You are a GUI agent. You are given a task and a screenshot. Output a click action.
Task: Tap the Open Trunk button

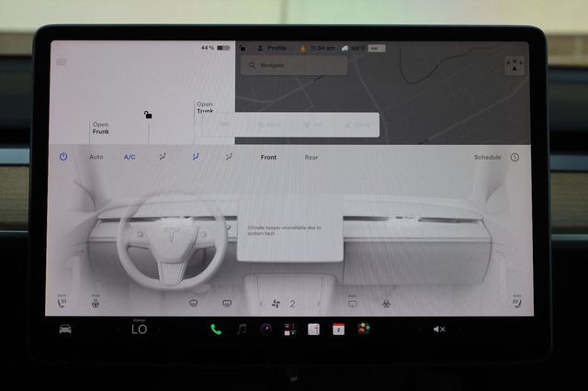click(205, 107)
